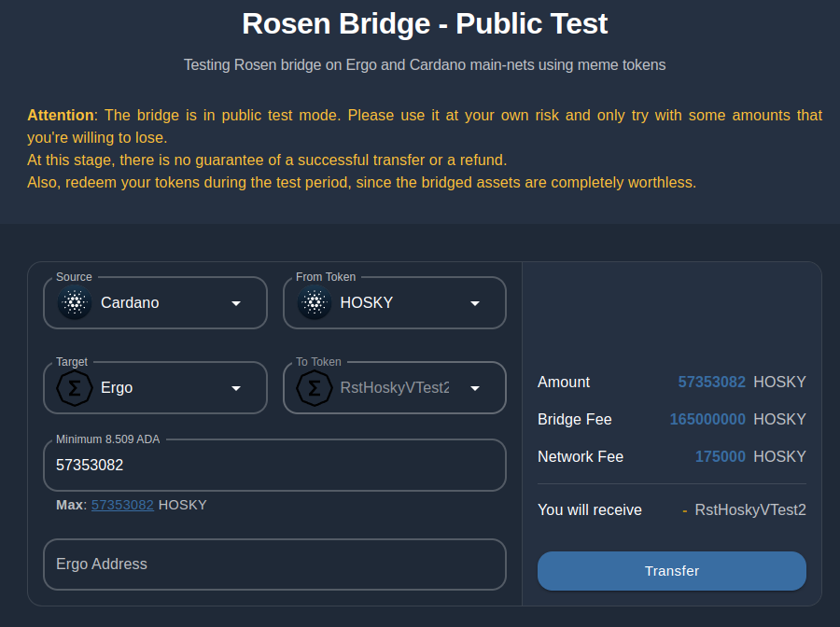Click the 'Network Fee' label
Viewport: 840px width, 627px height.
[581, 457]
